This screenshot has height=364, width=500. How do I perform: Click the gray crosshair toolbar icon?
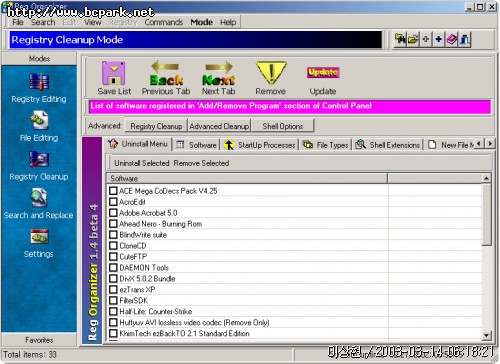(x=426, y=40)
